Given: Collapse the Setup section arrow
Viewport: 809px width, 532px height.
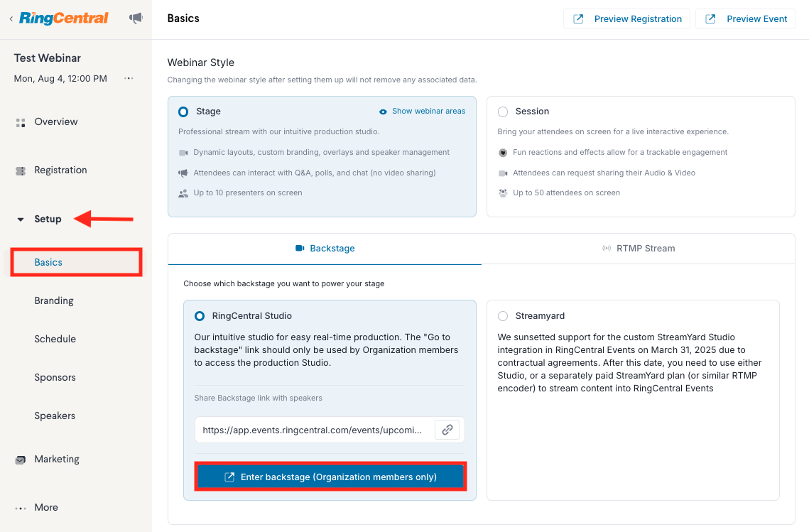Looking at the screenshot, I should click(x=21, y=219).
